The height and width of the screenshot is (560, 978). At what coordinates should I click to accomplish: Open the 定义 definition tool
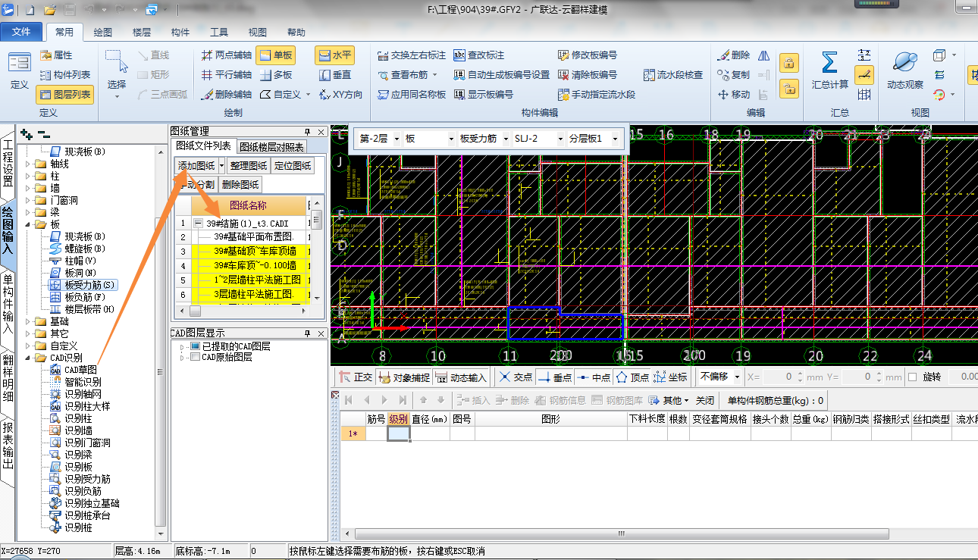pos(19,71)
